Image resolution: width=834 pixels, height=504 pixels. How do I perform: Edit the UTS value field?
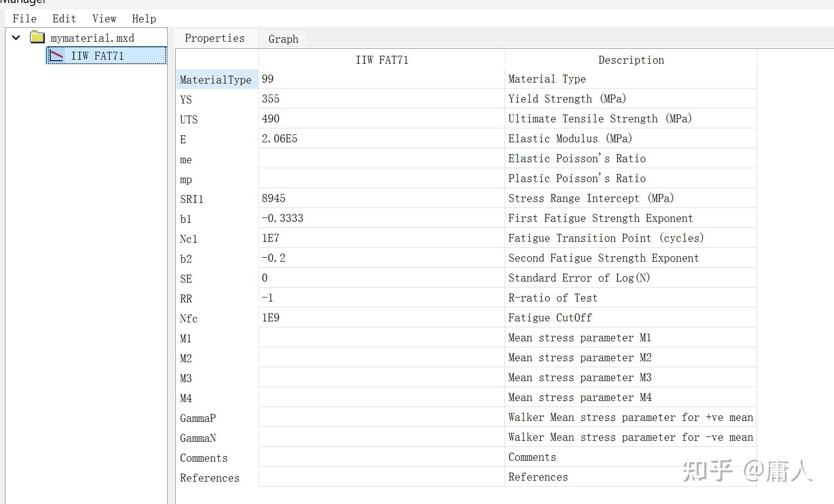381,119
